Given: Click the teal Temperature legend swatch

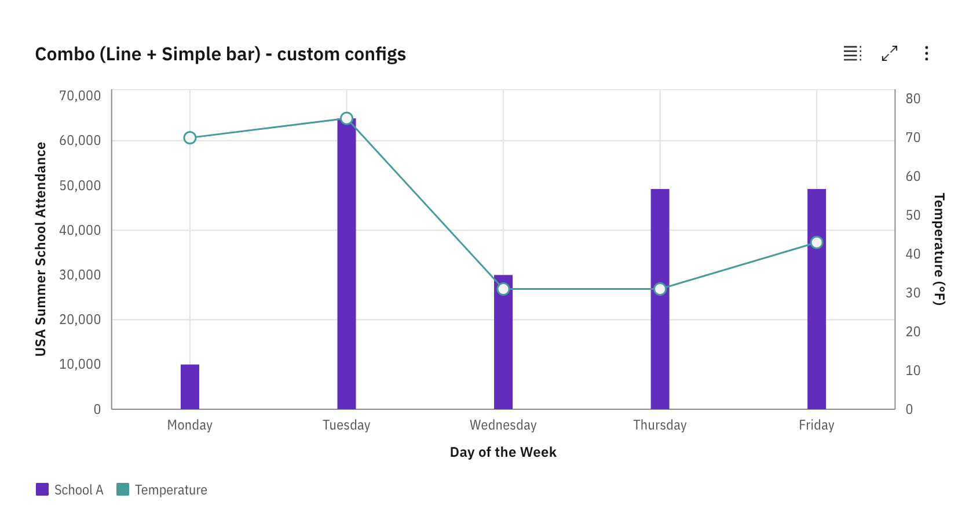Looking at the screenshot, I should tap(122, 490).
